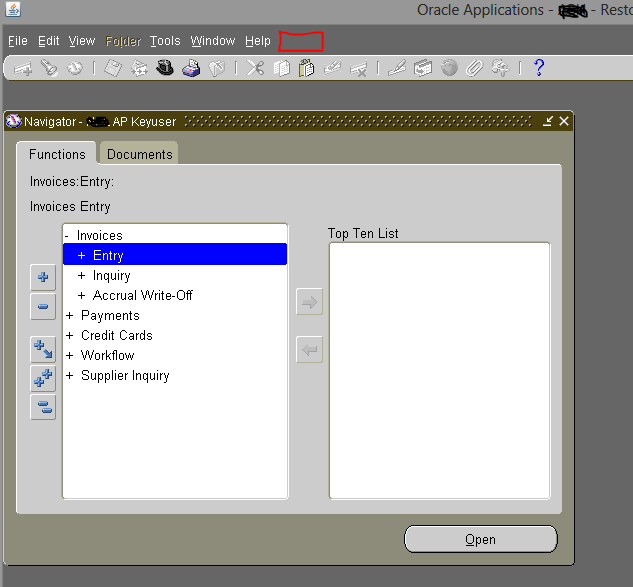Click the Expand All double-plus button
The width and height of the screenshot is (633, 587).
click(43, 378)
